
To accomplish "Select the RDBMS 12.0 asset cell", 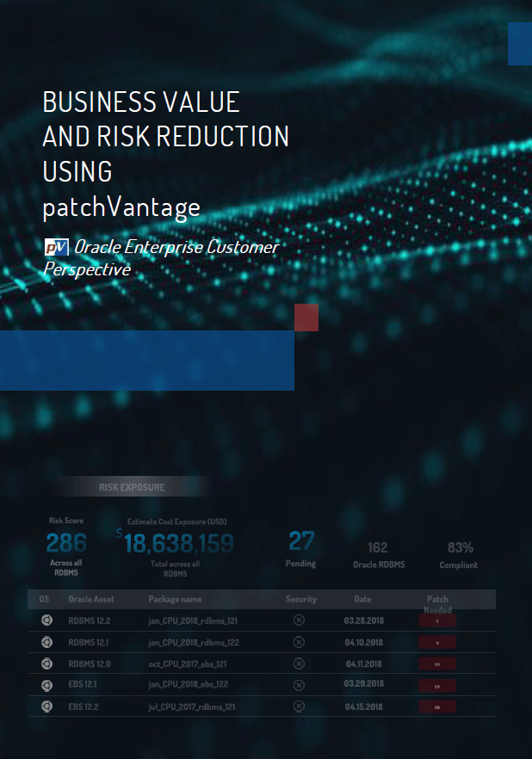I will click(89, 663).
